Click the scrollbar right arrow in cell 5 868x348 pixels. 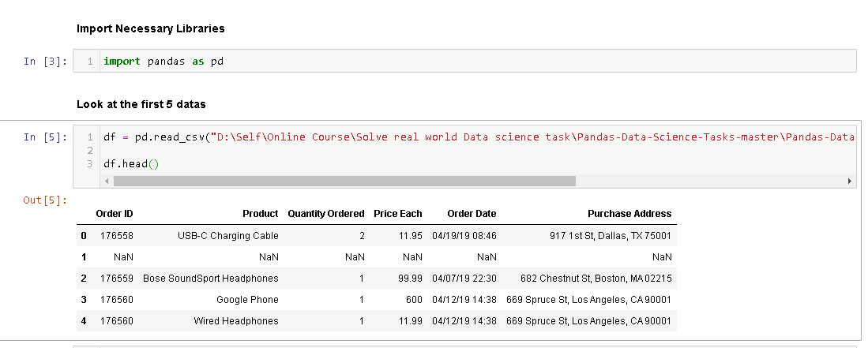coord(850,181)
